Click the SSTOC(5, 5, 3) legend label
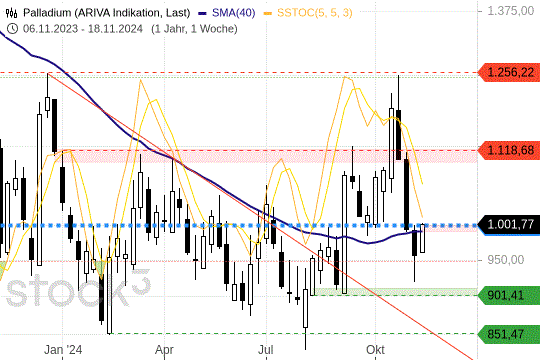Viewport: 540px width, 360px height. (315, 13)
